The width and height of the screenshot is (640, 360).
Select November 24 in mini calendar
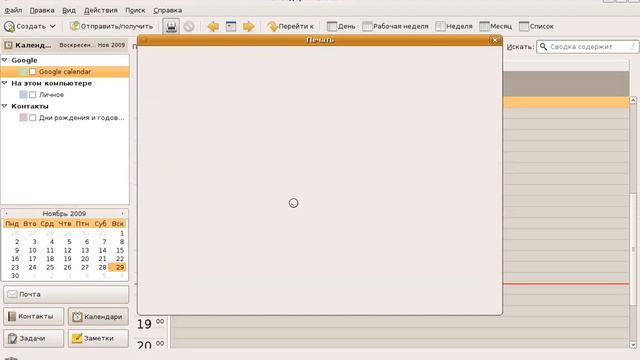(32, 267)
